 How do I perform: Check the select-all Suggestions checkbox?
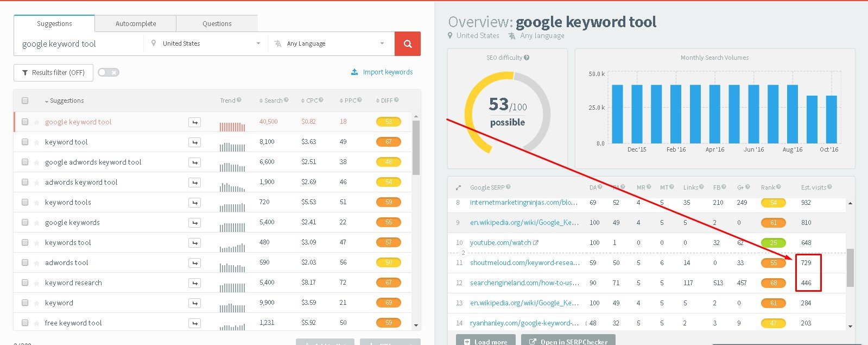click(25, 101)
